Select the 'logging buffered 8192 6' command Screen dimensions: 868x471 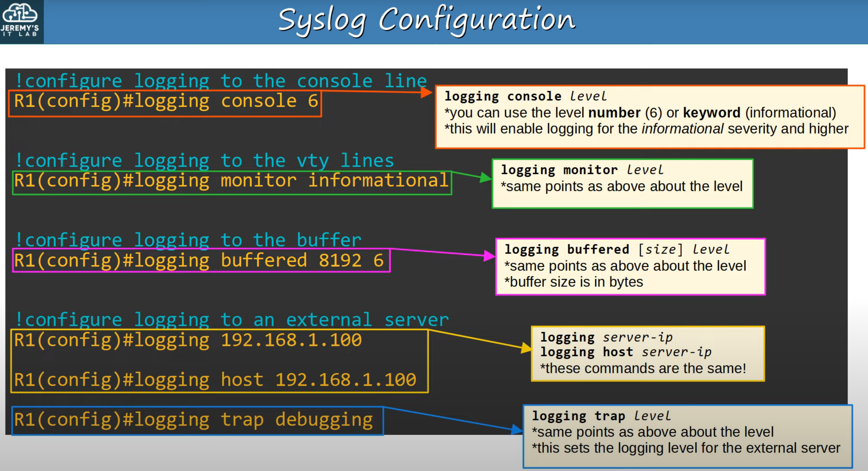199,261
